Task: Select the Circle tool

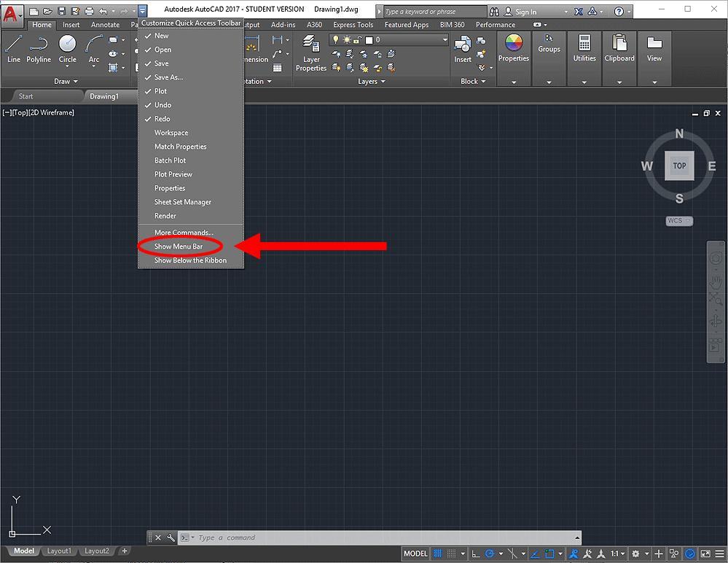Action: 67,49
